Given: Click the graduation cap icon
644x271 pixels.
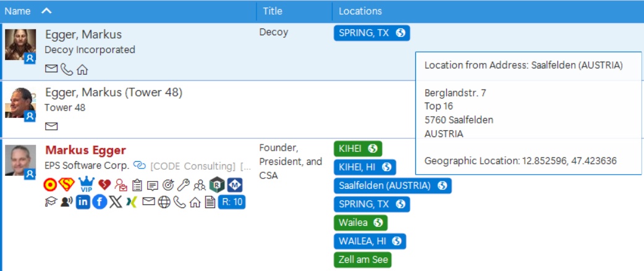Looking at the screenshot, I should (x=51, y=202).
